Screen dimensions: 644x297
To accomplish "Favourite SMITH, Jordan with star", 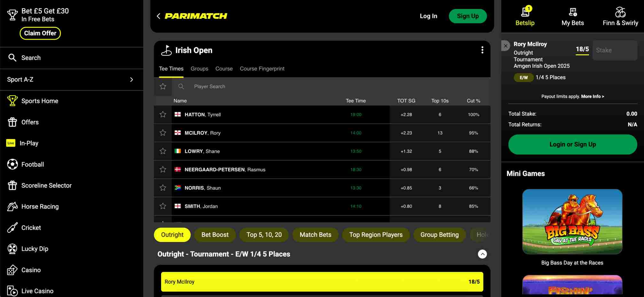I will point(163,206).
